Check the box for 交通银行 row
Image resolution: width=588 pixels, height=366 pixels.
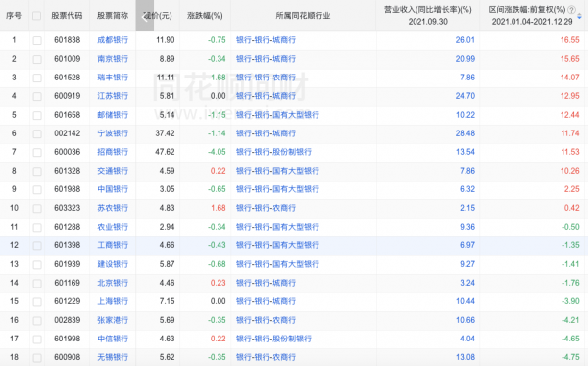[x=37, y=172]
